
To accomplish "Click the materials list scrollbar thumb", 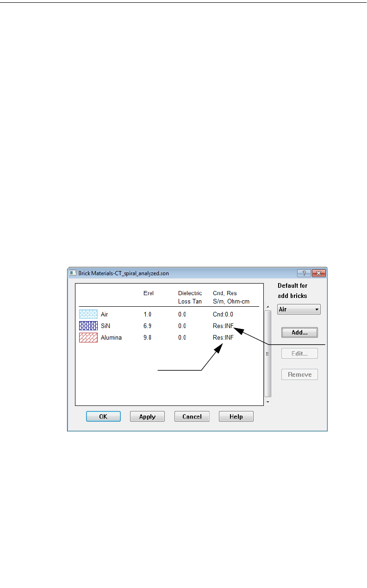I will [x=267, y=354].
